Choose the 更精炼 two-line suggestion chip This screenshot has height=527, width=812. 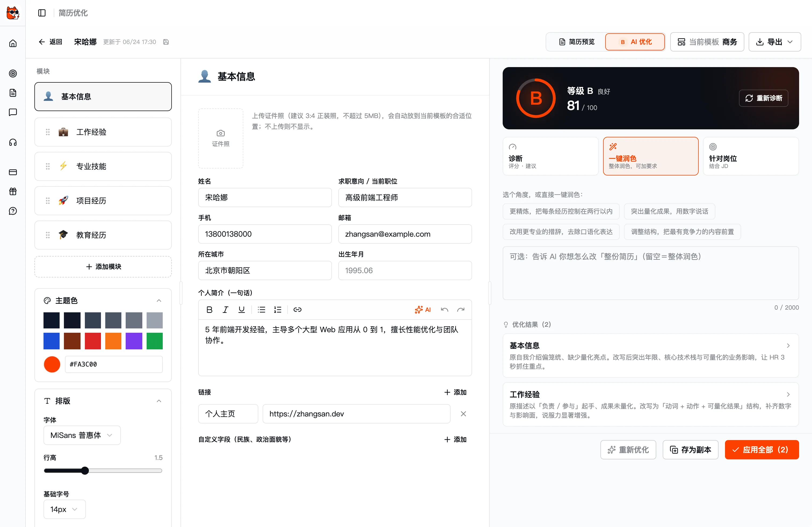pos(561,211)
